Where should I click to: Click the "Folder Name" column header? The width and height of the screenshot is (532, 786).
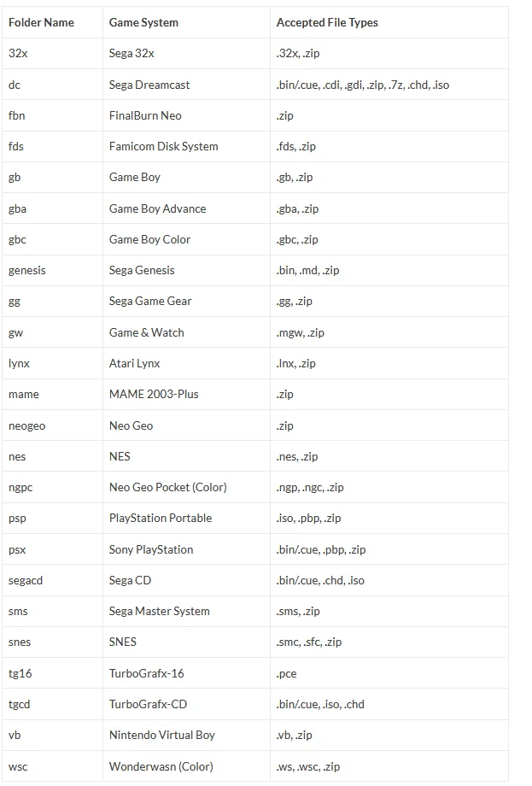(41, 22)
